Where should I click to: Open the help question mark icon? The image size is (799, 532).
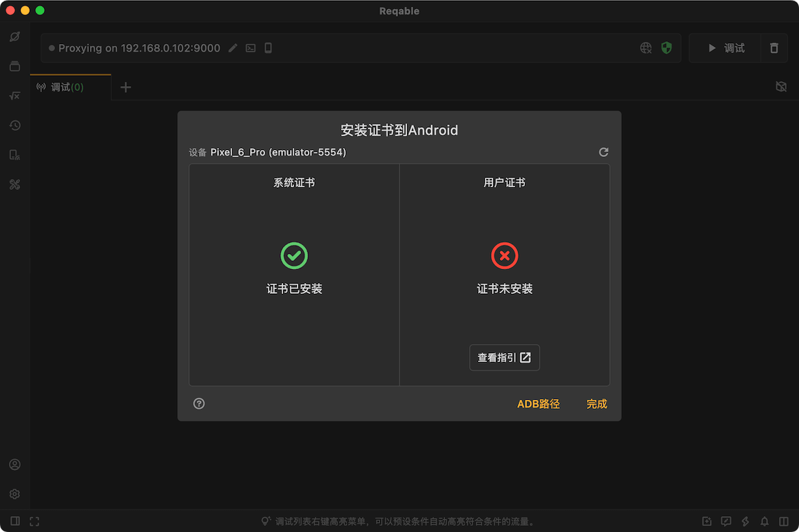[x=199, y=404]
